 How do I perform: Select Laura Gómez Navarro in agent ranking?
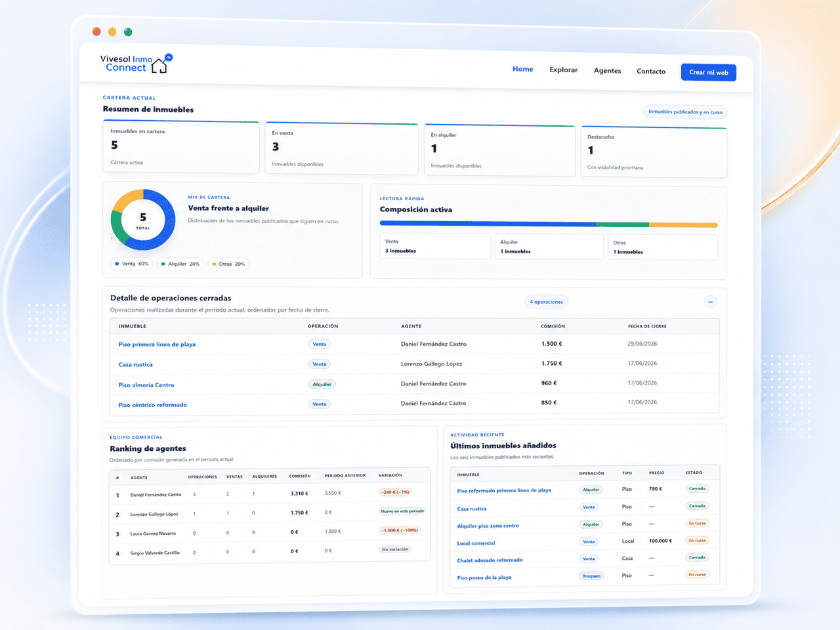pyautogui.click(x=153, y=534)
